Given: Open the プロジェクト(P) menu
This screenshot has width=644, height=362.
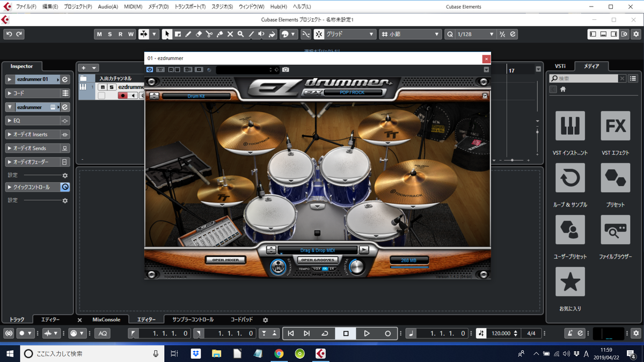Looking at the screenshot, I should pyautogui.click(x=78, y=6).
